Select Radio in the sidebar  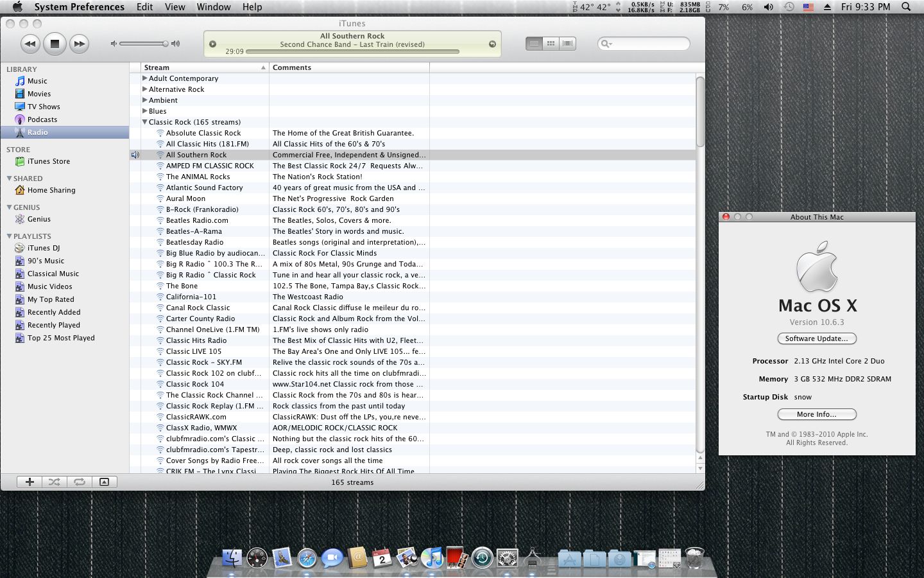click(64, 132)
